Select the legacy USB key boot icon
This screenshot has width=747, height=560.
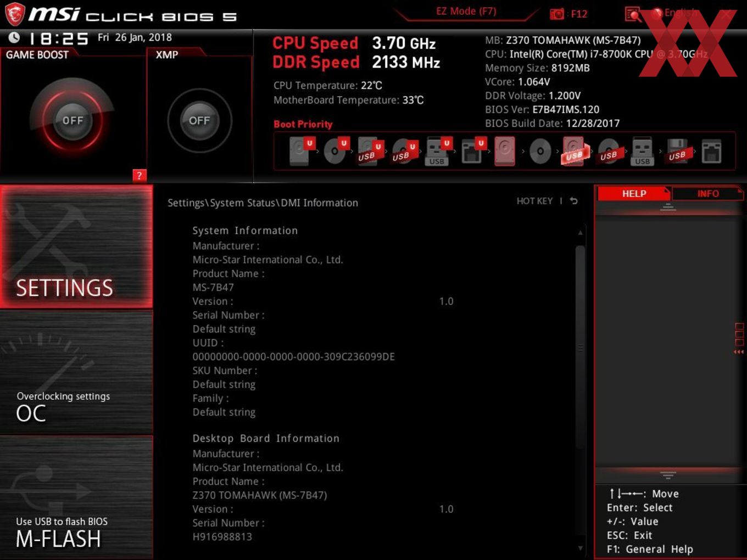(x=643, y=151)
